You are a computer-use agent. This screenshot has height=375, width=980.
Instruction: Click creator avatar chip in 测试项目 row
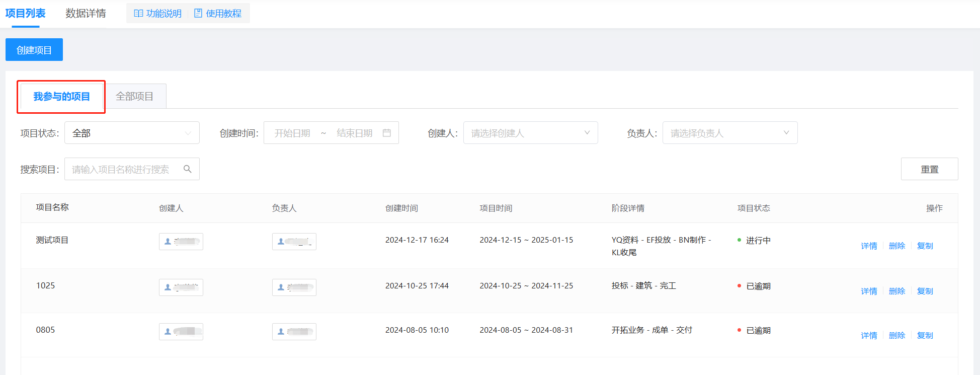181,242
